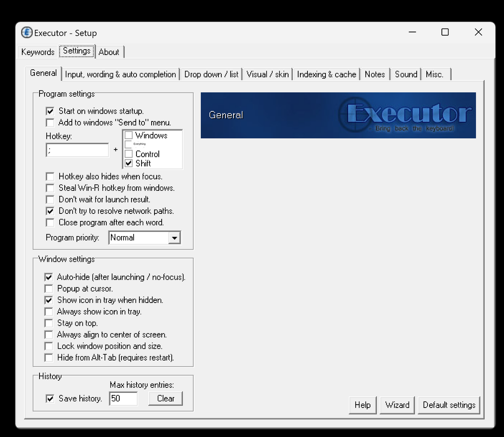This screenshot has width=504, height=437.
Task: Enable Hide from Alt-Tab option
Action: click(x=49, y=358)
